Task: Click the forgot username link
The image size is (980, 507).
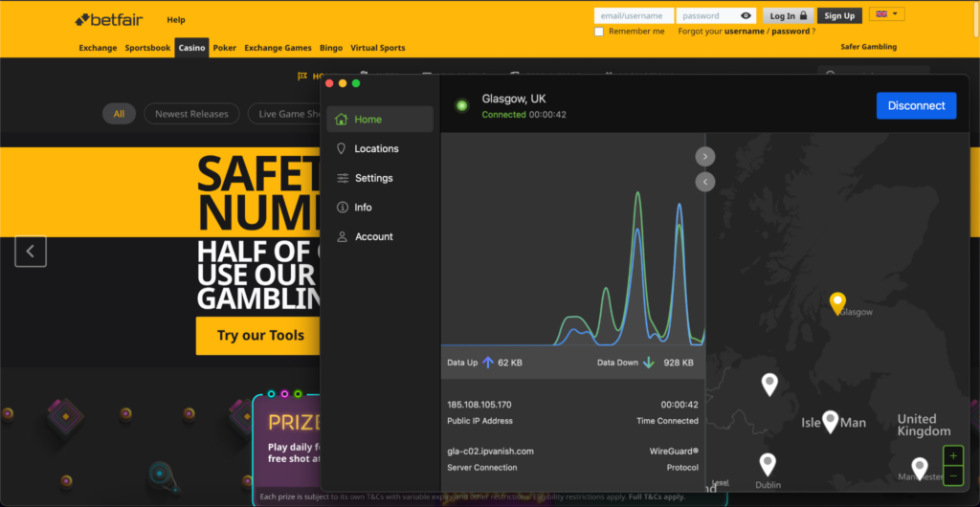Action: click(x=744, y=32)
